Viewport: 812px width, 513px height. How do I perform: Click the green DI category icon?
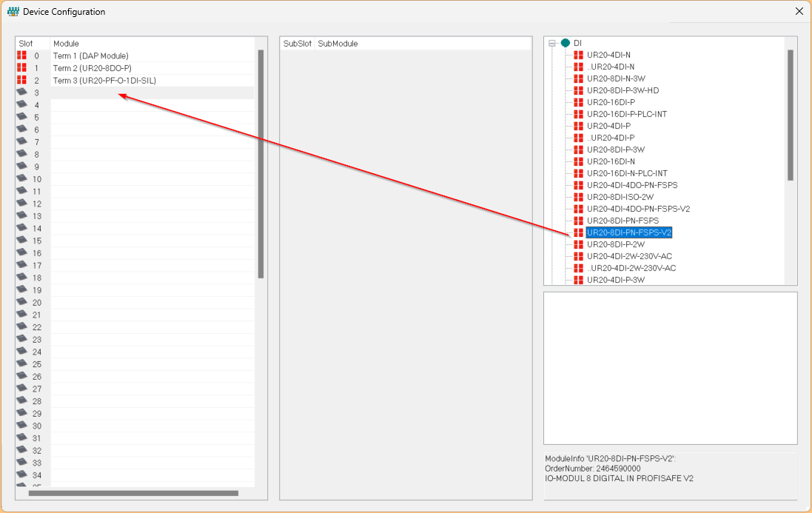pyautogui.click(x=566, y=43)
